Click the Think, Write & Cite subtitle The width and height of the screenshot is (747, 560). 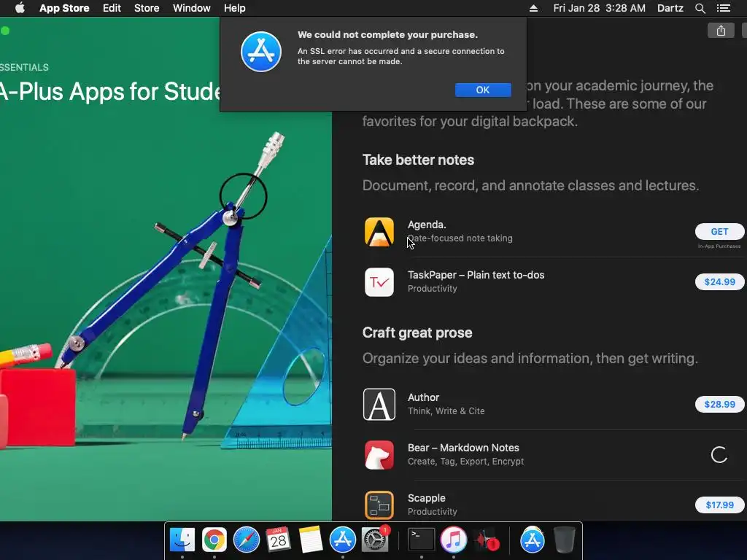(446, 411)
